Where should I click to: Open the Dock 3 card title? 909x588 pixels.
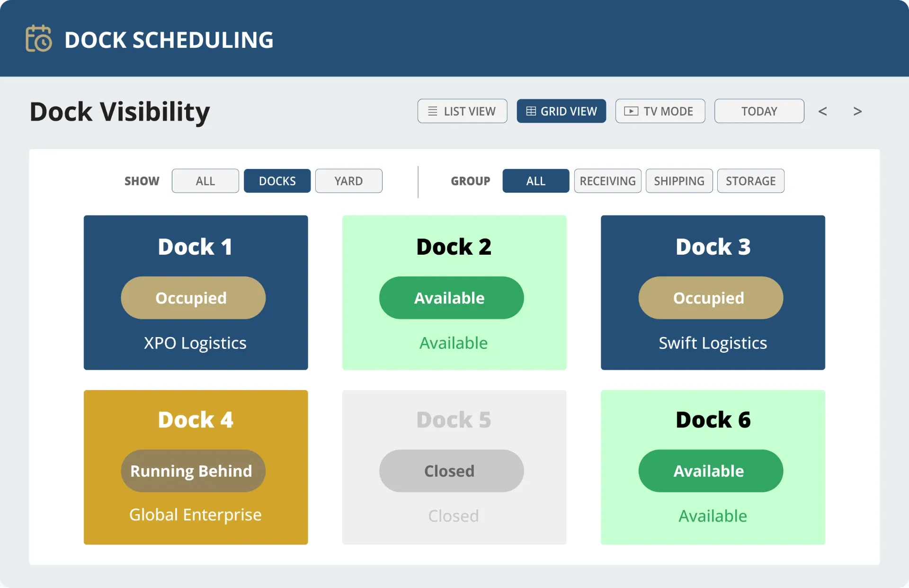click(713, 247)
